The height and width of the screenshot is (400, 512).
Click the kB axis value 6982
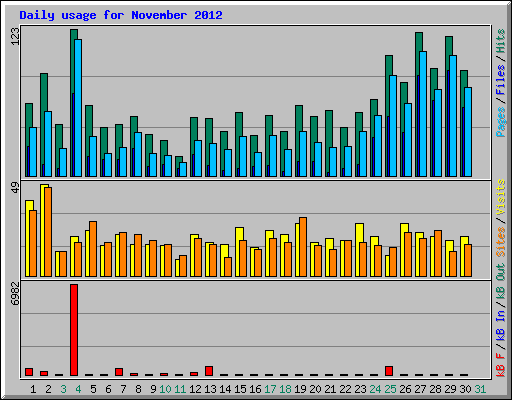coord(15,294)
